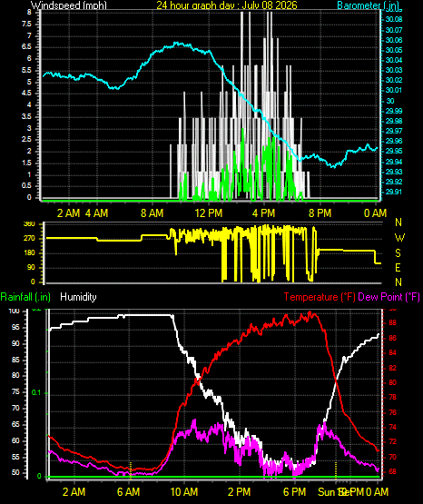
Task: Click "8 PM" on the windspeed time axis
Action: [x=320, y=213]
